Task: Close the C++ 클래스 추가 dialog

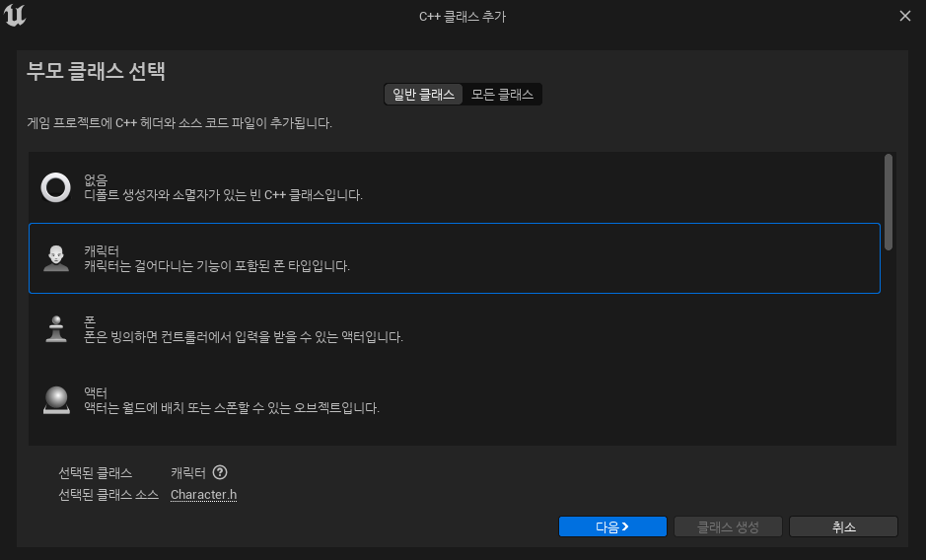Action: coord(904,16)
